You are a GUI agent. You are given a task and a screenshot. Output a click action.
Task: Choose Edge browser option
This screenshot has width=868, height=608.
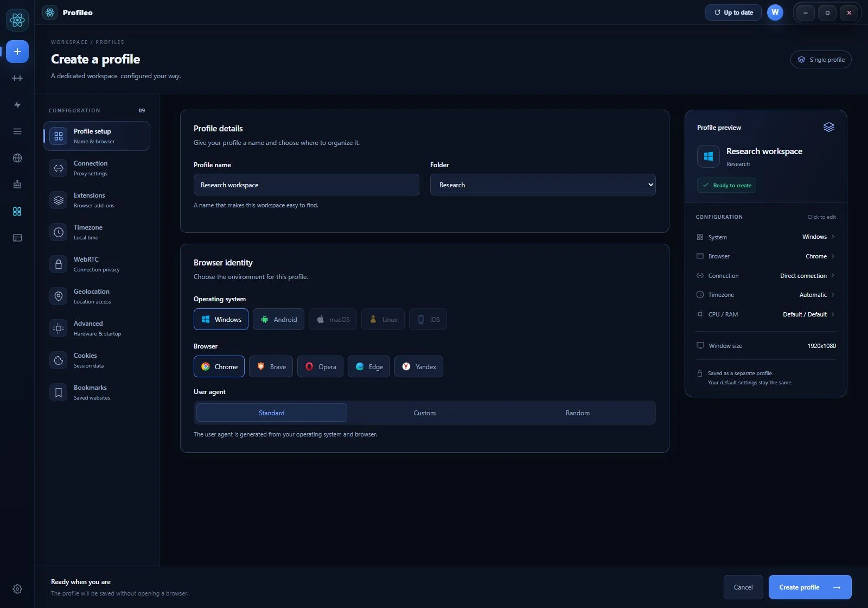point(369,366)
